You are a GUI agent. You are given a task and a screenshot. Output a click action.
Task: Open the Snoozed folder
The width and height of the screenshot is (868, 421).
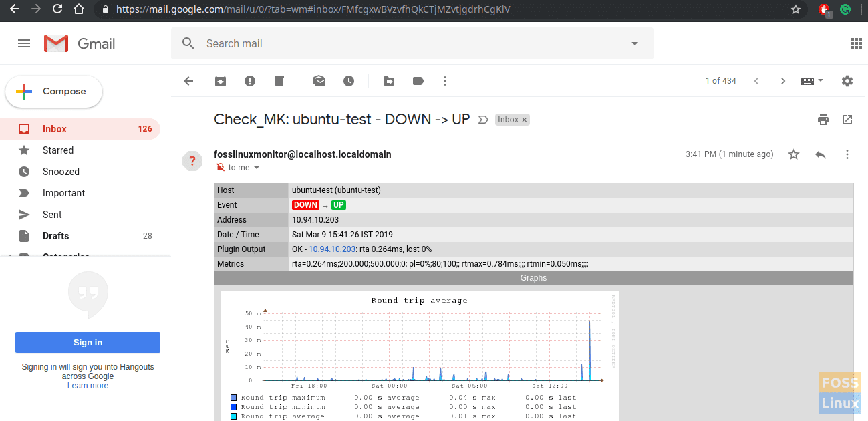[x=80, y=172]
